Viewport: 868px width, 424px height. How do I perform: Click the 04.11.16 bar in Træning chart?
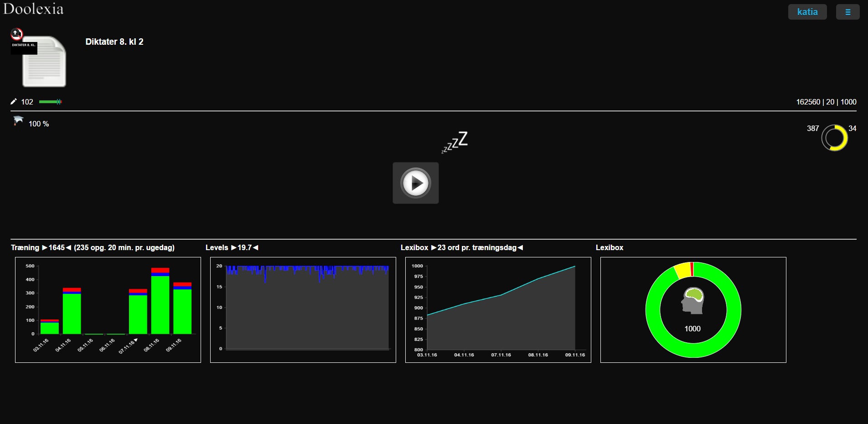[x=72, y=311]
